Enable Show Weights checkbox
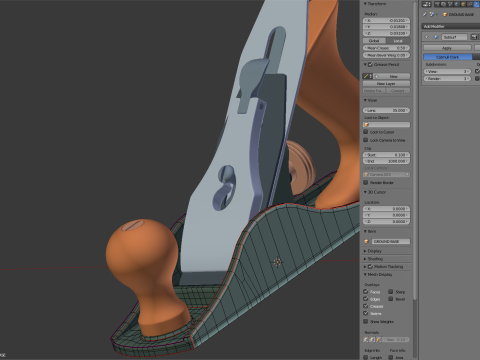Screen dimensions: 480x360 pyautogui.click(x=366, y=321)
